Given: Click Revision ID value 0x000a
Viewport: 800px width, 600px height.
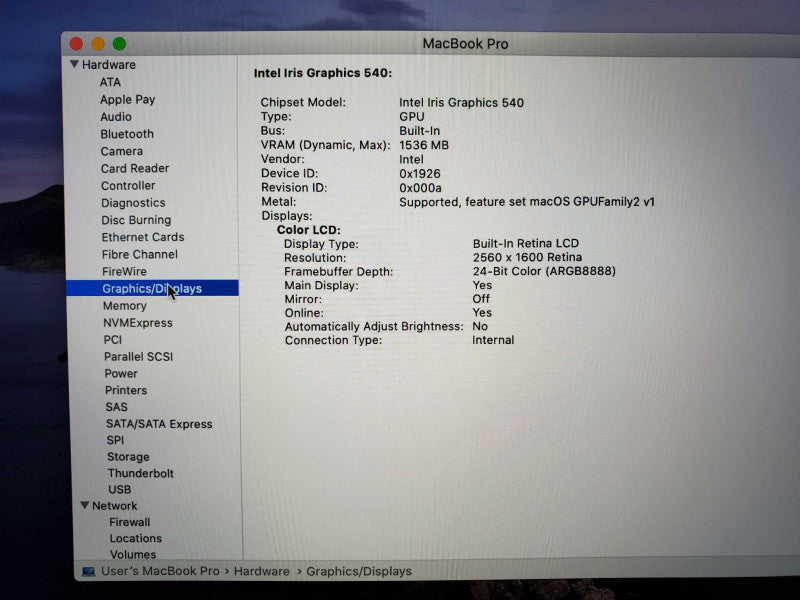Looking at the screenshot, I should 420,188.
